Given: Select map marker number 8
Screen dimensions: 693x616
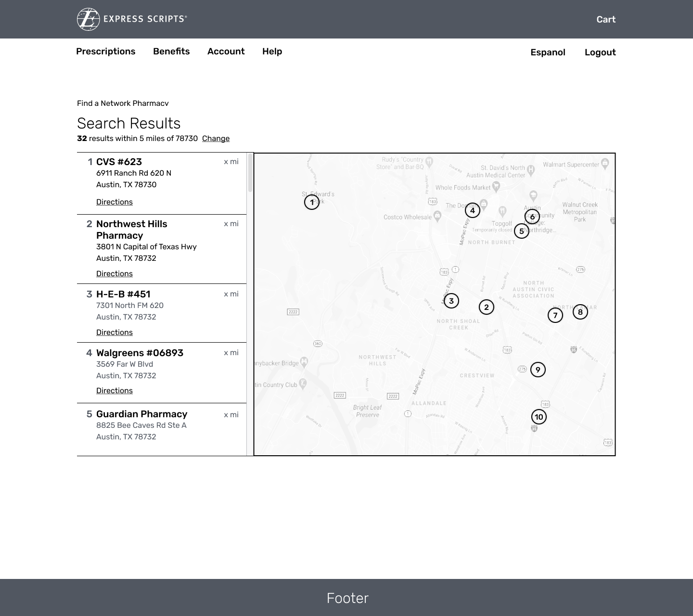Looking at the screenshot, I should pos(580,312).
